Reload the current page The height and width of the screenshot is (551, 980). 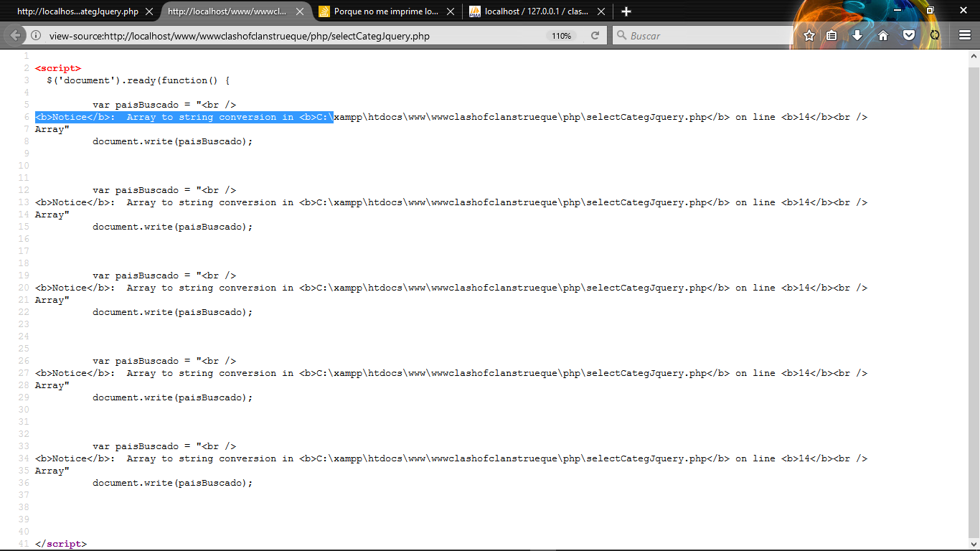[x=595, y=36]
